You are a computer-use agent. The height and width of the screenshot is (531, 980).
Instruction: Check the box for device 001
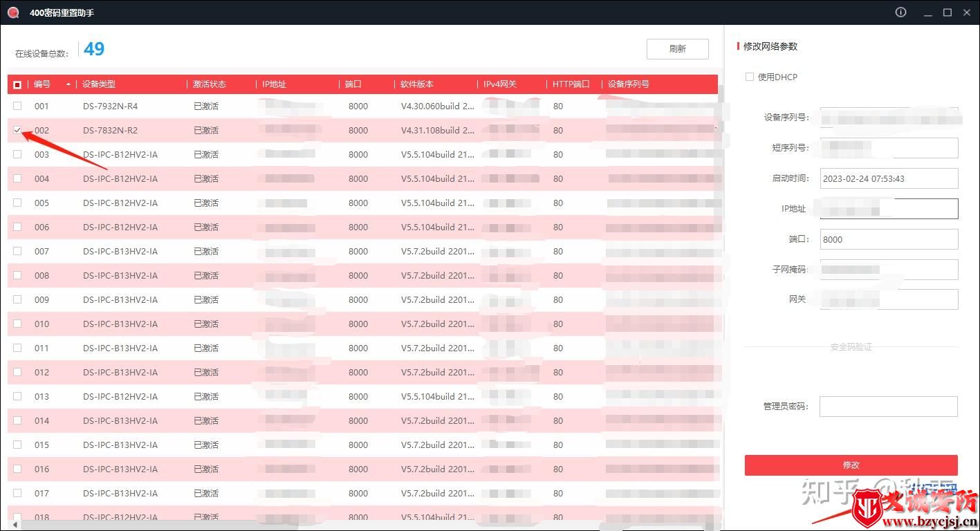pos(17,106)
